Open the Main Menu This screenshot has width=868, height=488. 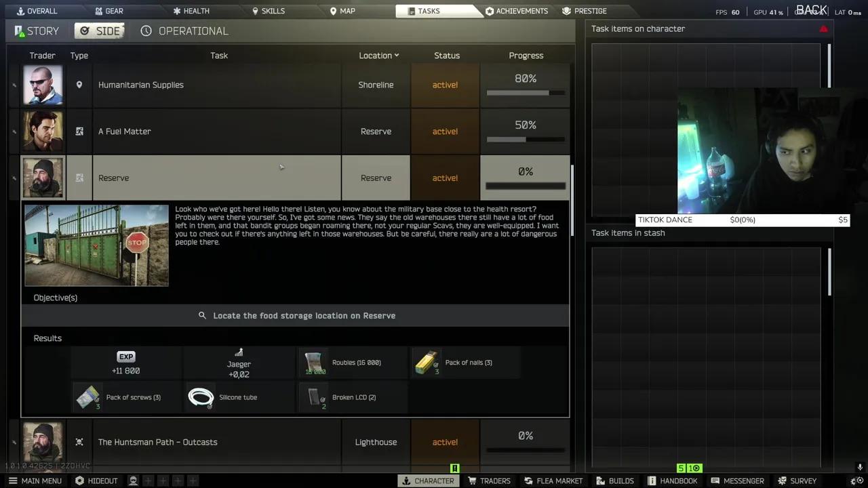(x=35, y=481)
